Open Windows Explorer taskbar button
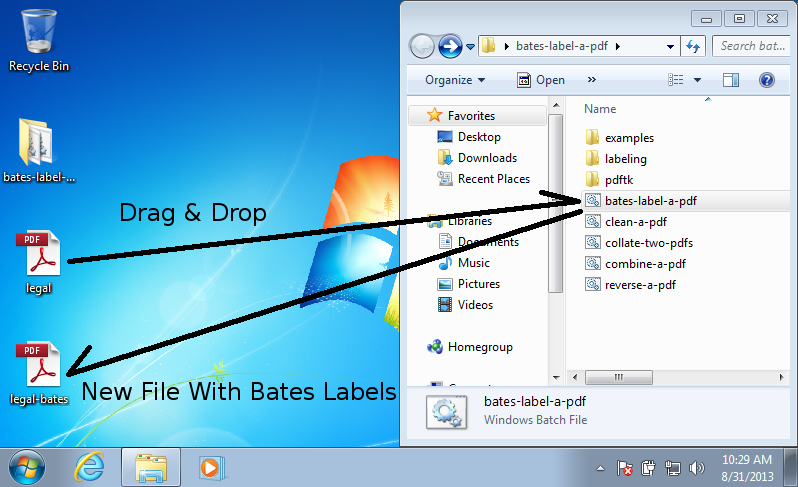This screenshot has height=487, width=798. (151, 467)
